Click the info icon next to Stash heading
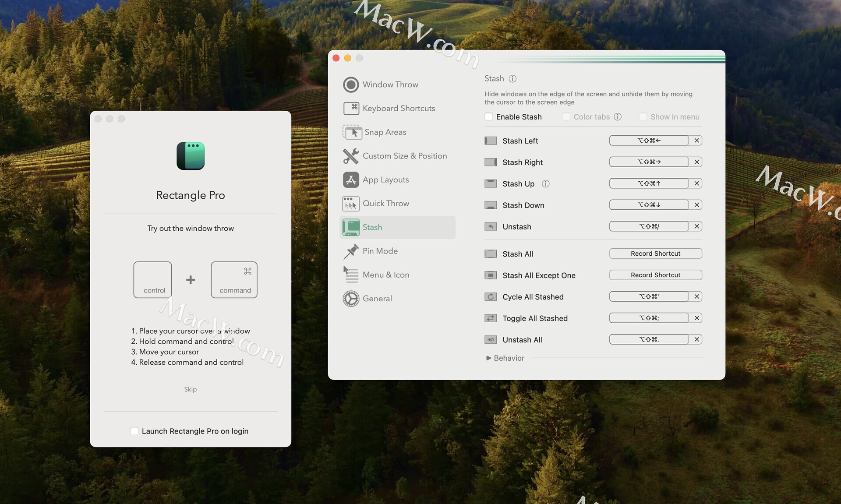 (x=512, y=79)
